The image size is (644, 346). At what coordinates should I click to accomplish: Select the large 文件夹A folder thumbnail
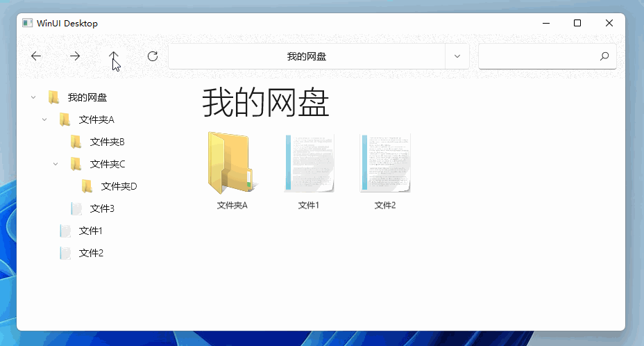232,163
